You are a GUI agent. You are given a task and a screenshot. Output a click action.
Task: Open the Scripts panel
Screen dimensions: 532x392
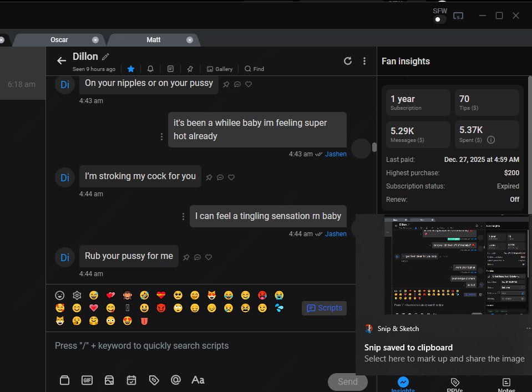325,308
